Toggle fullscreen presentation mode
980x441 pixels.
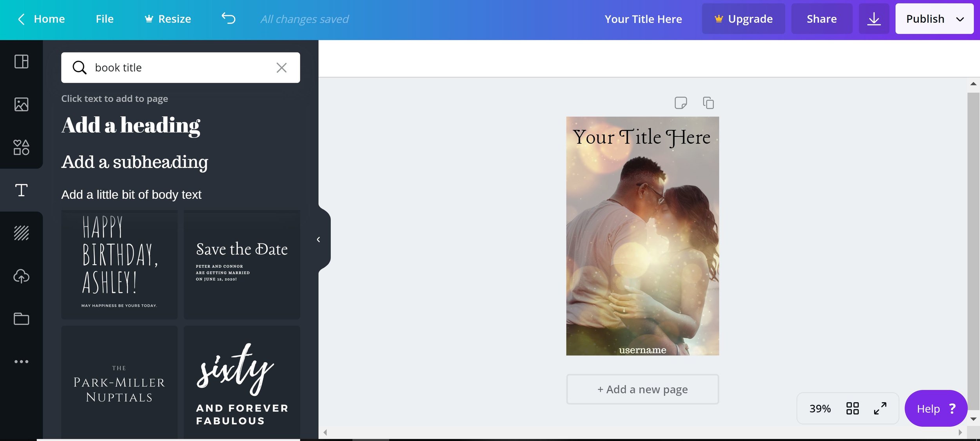coord(880,408)
